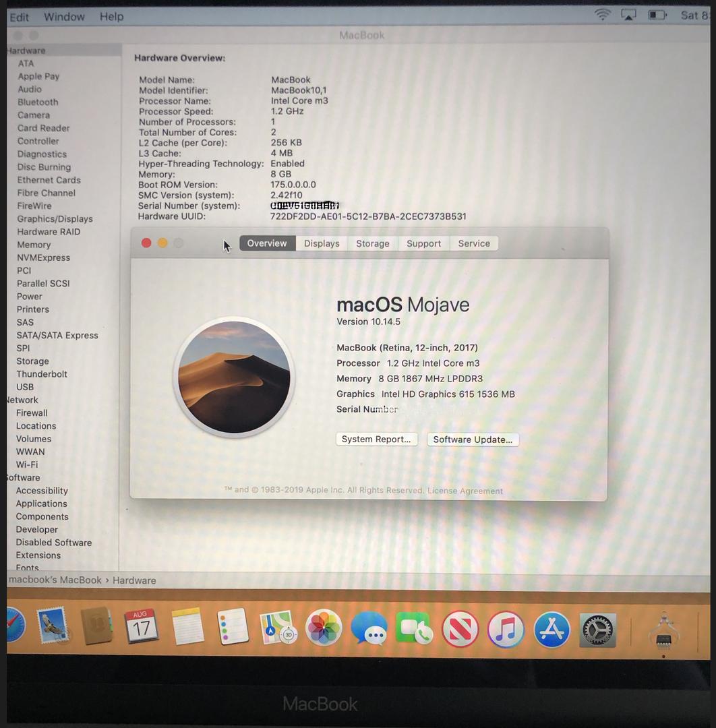Switch to the Support tab
The image size is (716, 728).
coord(423,243)
